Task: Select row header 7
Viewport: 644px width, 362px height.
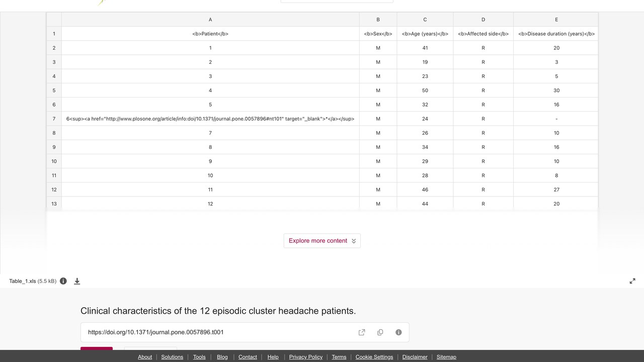Action: click(54, 119)
